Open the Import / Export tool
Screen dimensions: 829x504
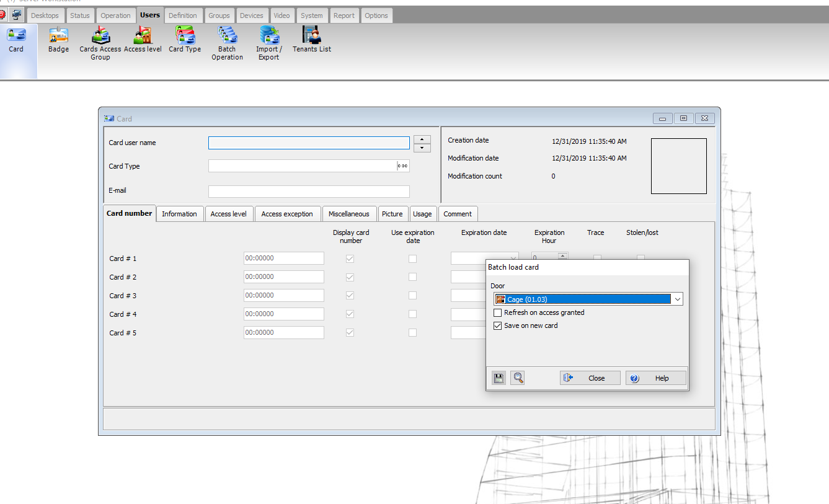pos(269,42)
